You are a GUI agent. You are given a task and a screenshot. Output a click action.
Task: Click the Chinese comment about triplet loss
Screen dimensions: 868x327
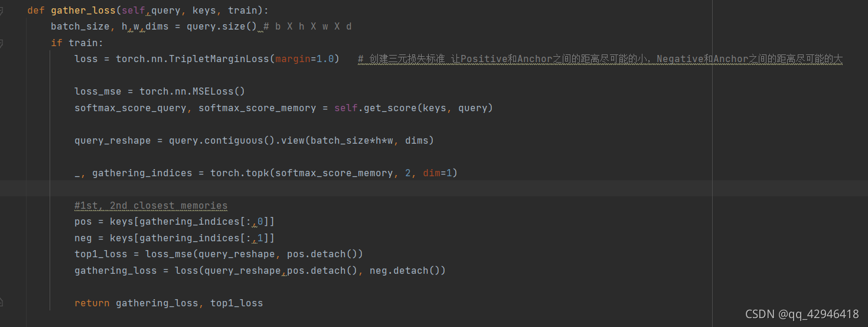pyautogui.click(x=600, y=59)
